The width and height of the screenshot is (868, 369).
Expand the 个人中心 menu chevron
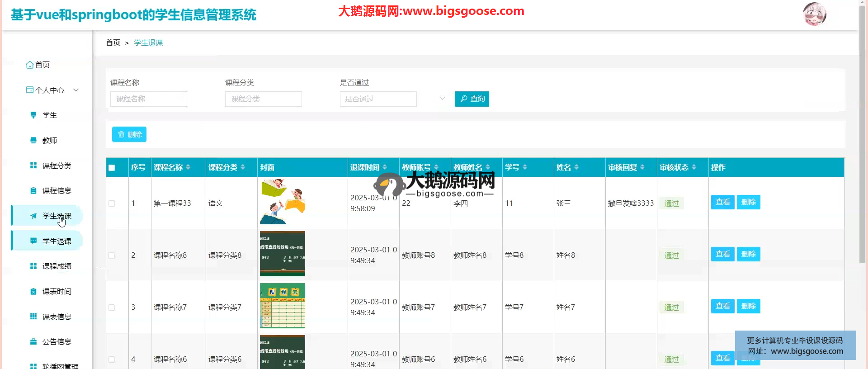coord(76,90)
